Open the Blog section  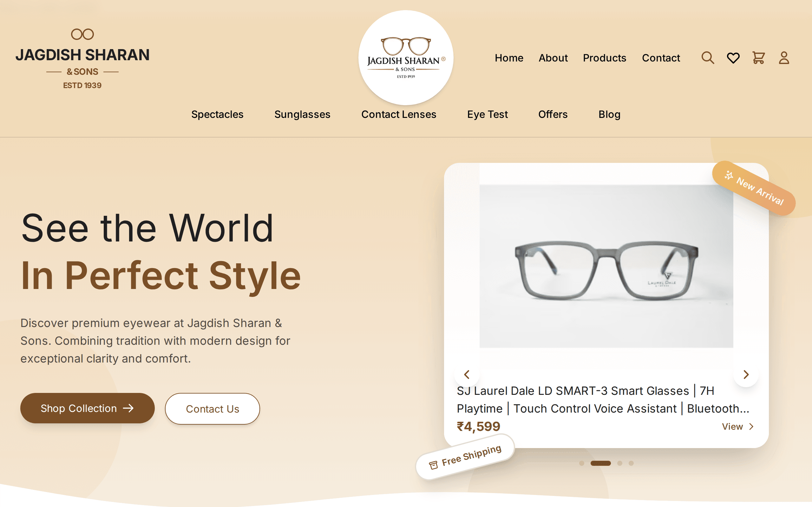click(x=609, y=114)
